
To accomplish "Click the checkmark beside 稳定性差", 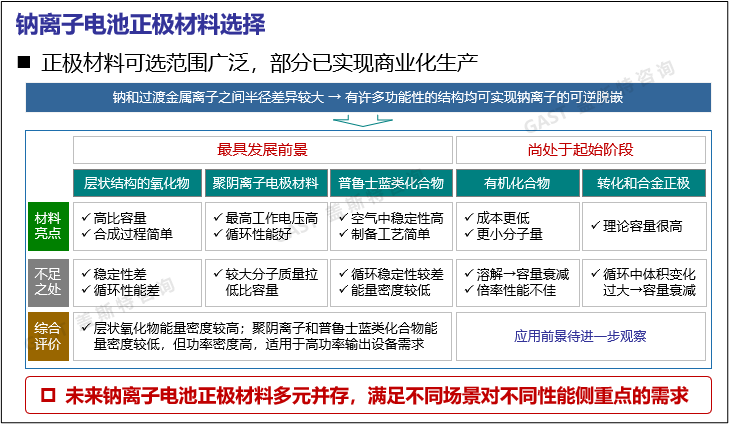I will (x=84, y=274).
